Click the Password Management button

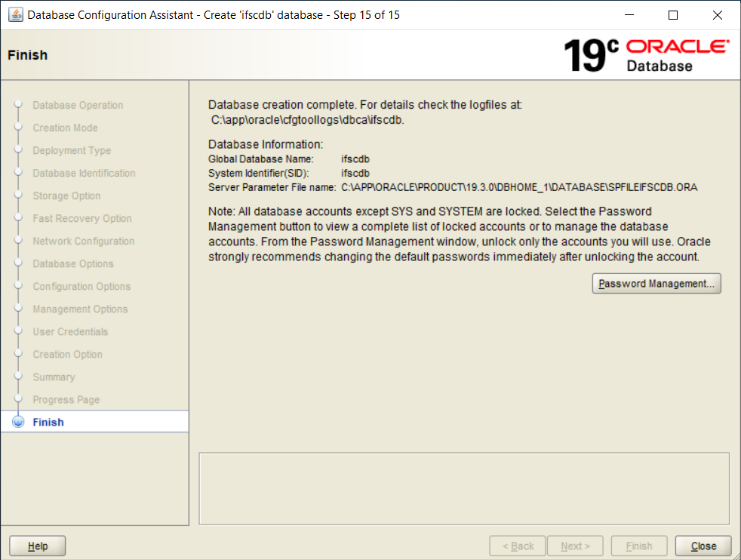click(656, 284)
